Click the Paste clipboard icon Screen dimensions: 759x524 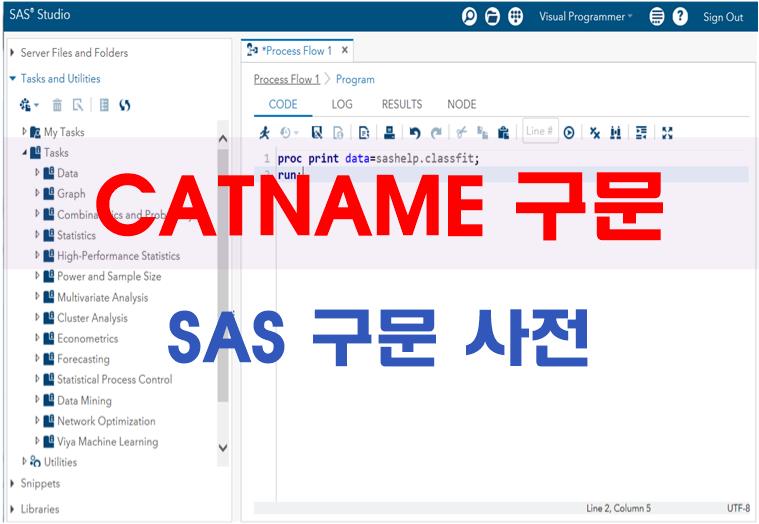point(503,132)
